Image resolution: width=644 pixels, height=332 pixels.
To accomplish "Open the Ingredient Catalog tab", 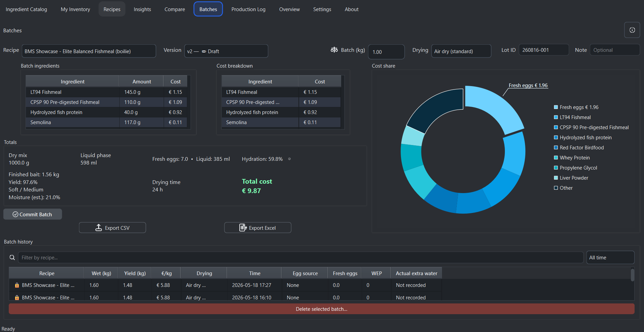I will [26, 9].
